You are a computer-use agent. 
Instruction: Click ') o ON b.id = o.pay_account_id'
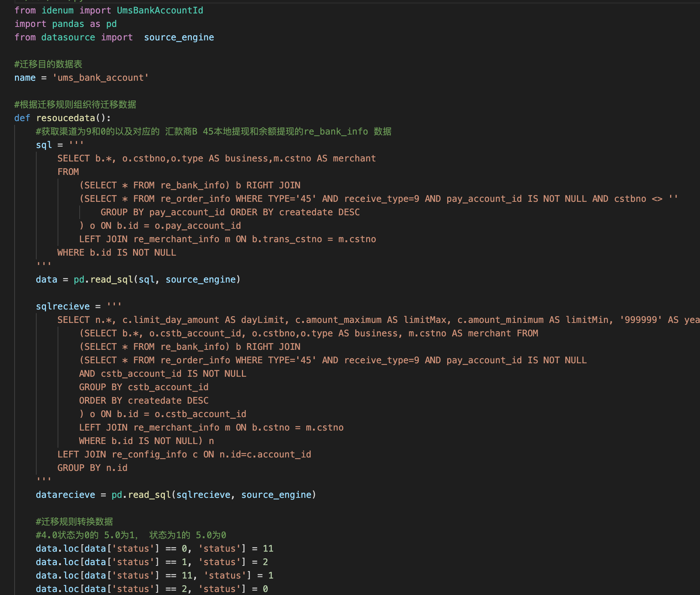160,226
